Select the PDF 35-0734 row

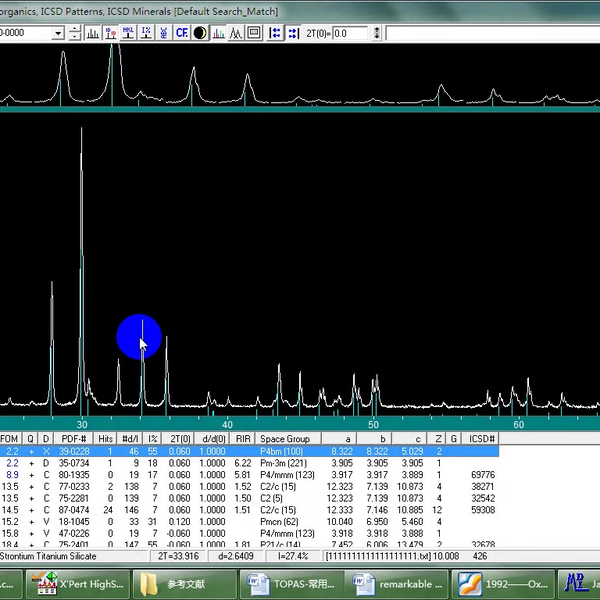(x=74, y=463)
